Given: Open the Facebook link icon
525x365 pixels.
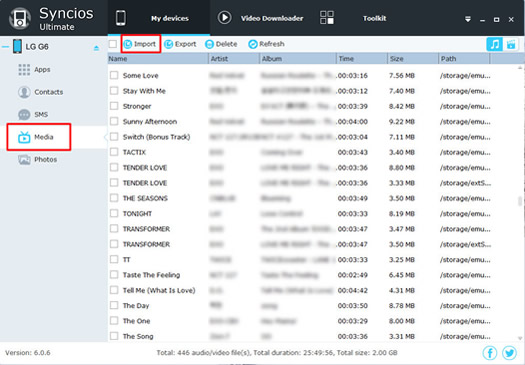Looking at the screenshot, I should [x=490, y=353].
